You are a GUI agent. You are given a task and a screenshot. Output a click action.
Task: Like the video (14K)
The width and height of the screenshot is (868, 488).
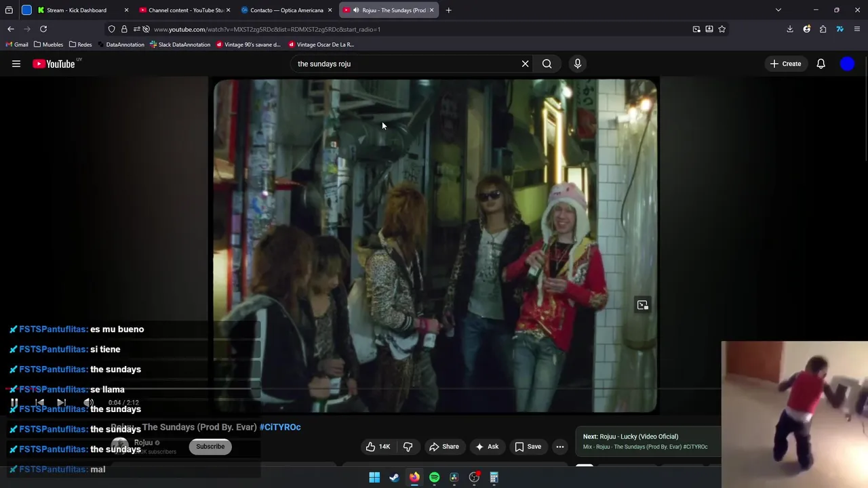(x=378, y=447)
